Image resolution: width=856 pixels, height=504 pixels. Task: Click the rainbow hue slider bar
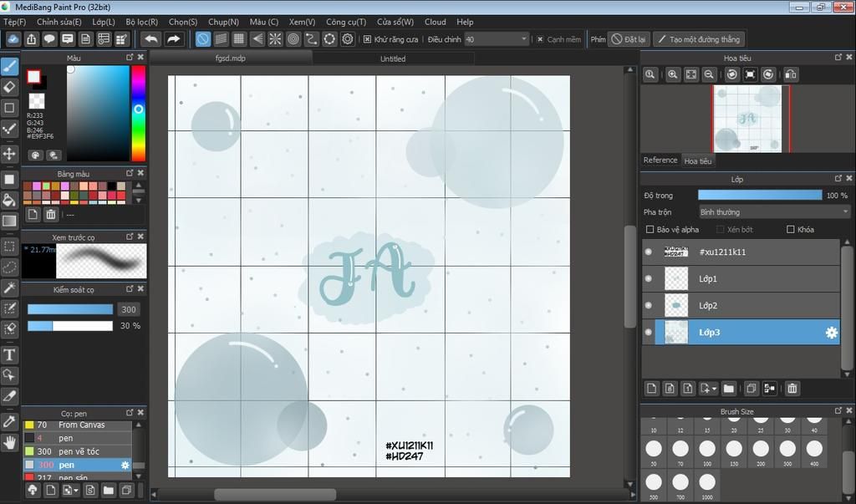click(139, 113)
